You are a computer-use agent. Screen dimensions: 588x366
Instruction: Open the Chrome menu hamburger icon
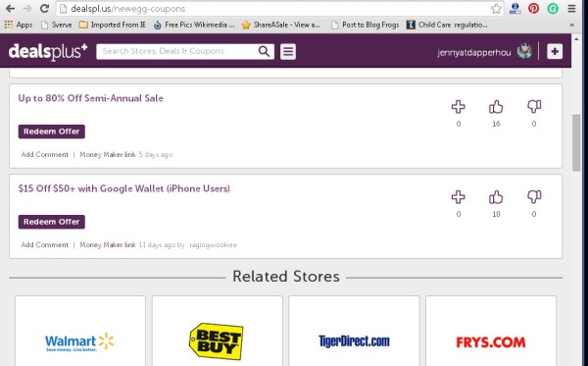coord(571,8)
